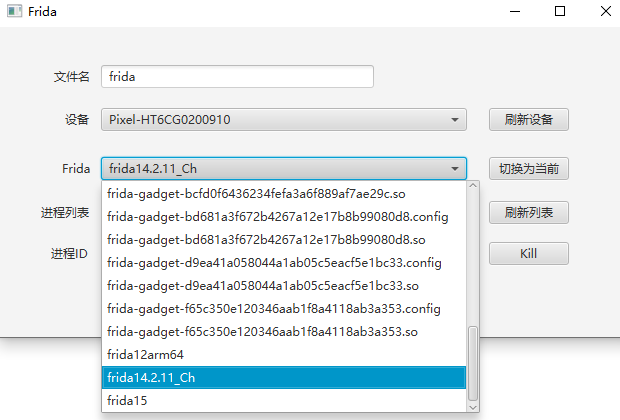The width and height of the screenshot is (620, 420).
Task: Click the Kill button
Action: click(x=529, y=254)
